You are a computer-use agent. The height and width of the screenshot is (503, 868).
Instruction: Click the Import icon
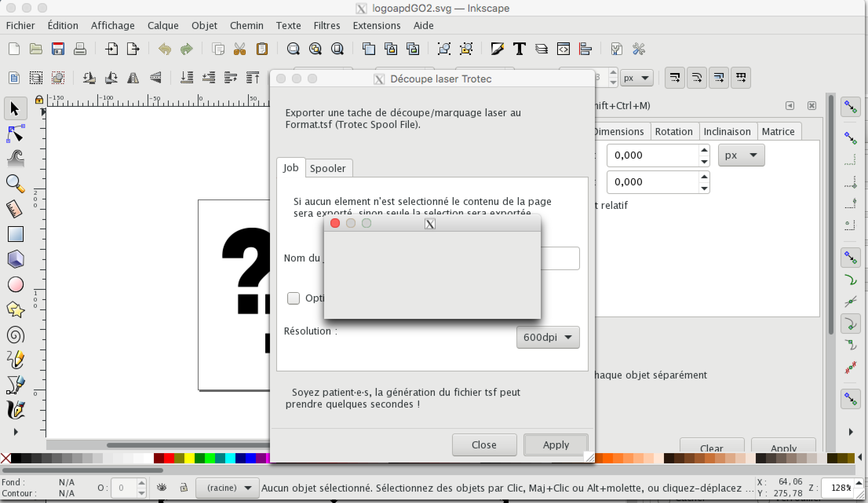point(111,49)
